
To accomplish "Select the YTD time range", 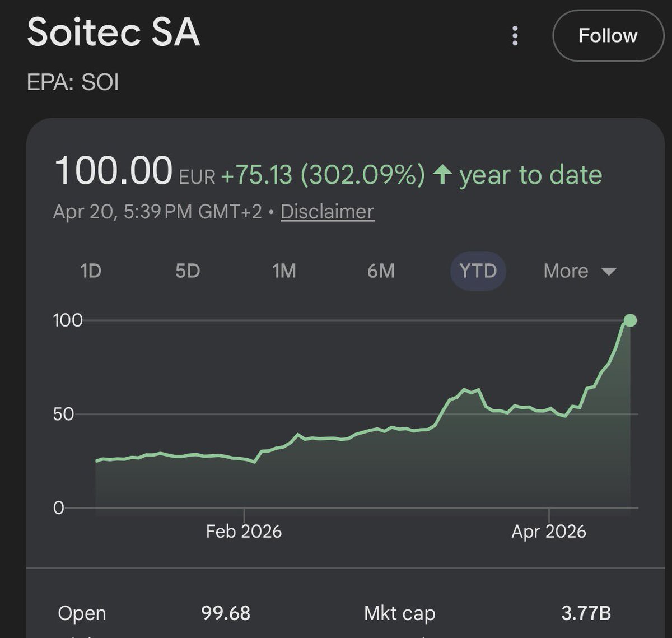I will 478,271.
